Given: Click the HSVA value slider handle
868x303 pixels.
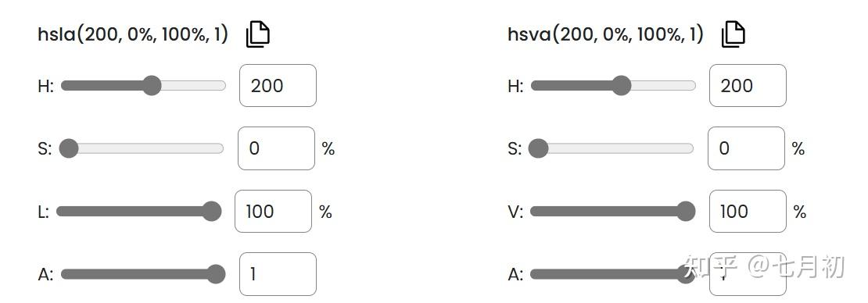Looking at the screenshot, I should click(685, 211).
